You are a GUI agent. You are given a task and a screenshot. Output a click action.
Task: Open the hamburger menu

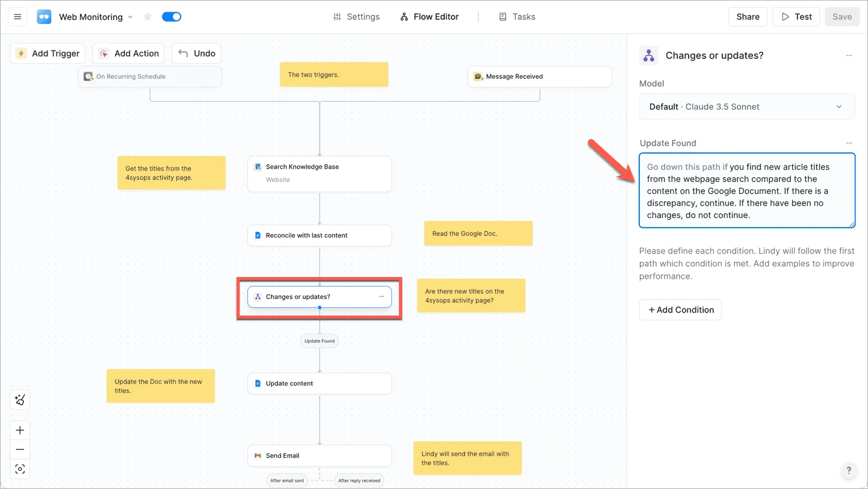click(17, 16)
